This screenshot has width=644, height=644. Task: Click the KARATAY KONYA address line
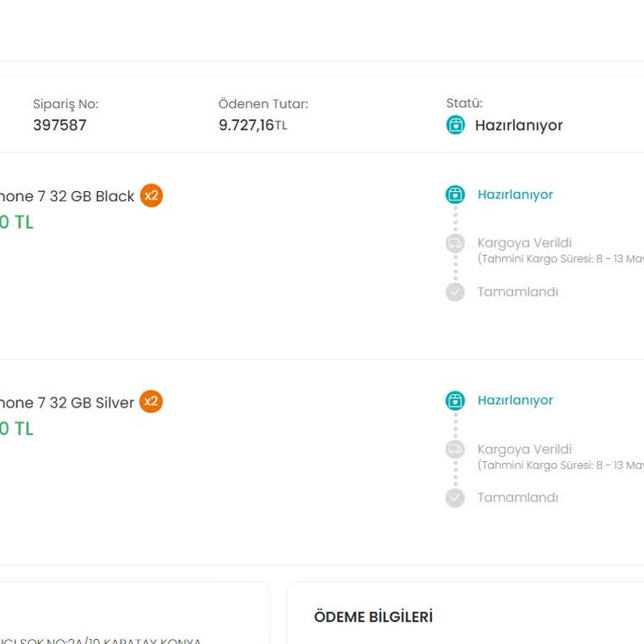(101, 641)
